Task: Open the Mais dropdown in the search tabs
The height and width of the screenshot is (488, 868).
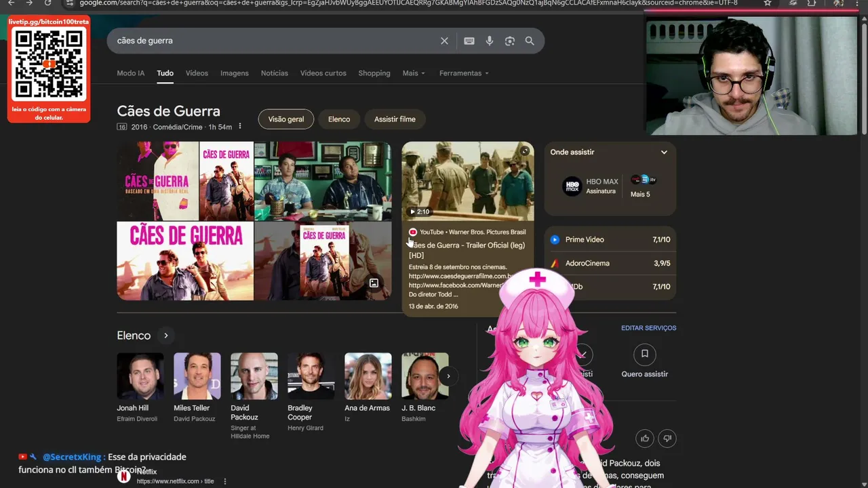Action: [x=414, y=73]
